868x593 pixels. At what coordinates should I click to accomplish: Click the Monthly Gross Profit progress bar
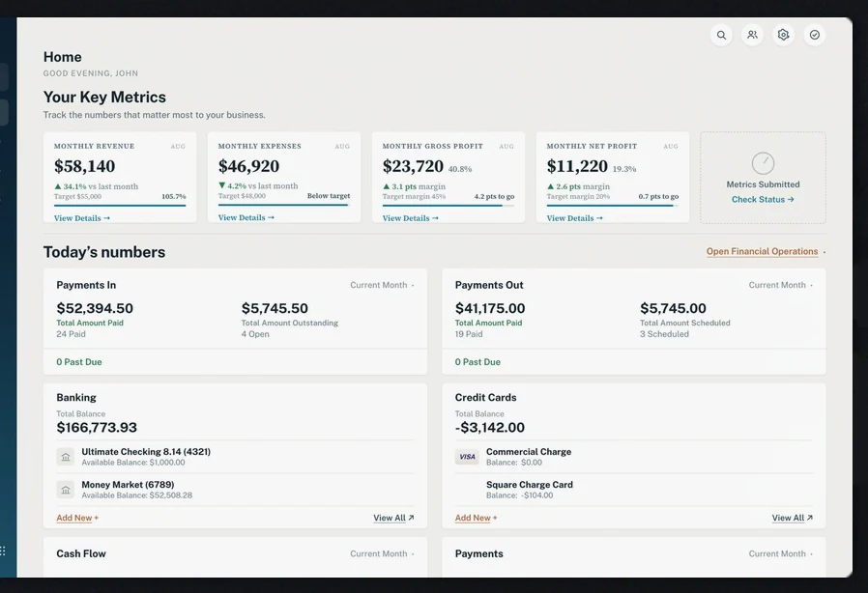tap(448, 206)
